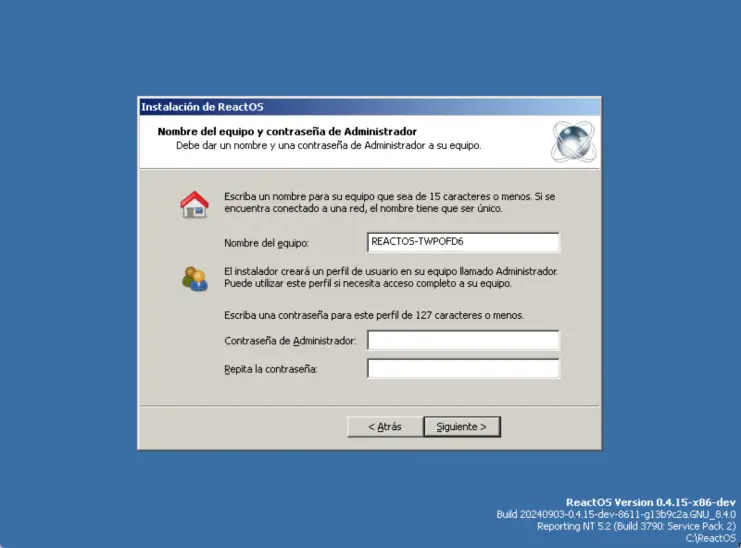Click the two-users Administrator profile icon
This screenshot has height=548, width=741.
point(194,279)
